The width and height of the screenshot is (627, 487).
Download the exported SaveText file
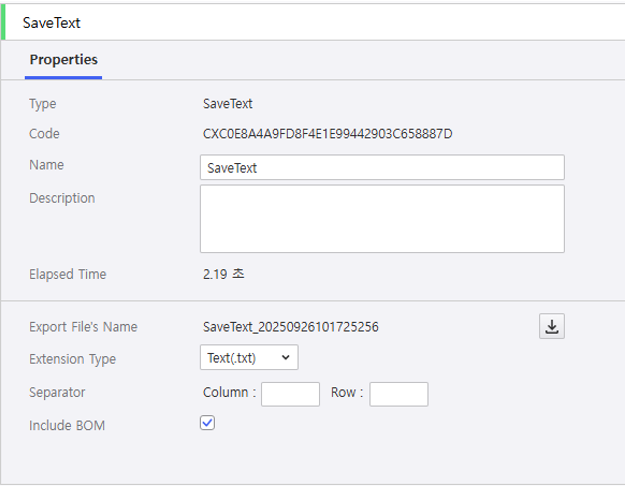[552, 326]
